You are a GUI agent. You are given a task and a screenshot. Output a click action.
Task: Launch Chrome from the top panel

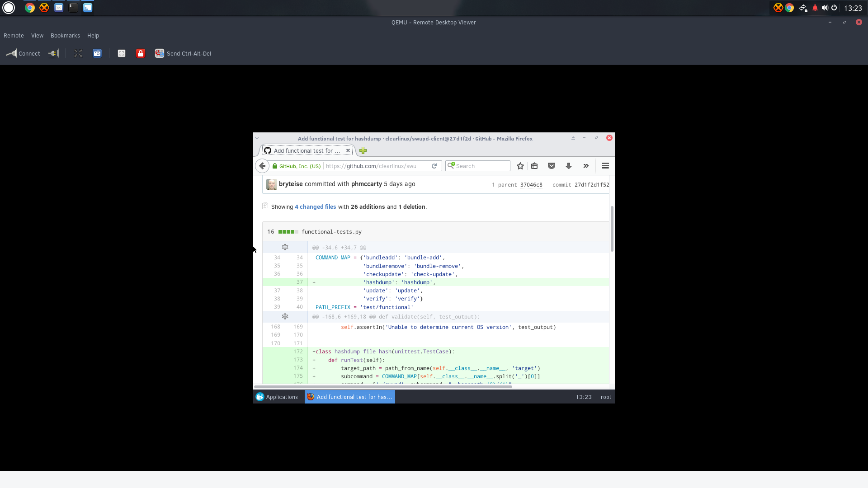30,8
